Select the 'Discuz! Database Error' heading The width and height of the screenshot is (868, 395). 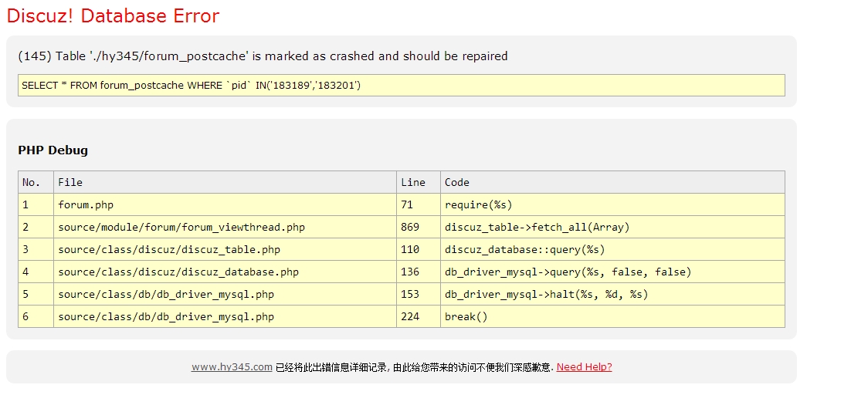pos(113,15)
